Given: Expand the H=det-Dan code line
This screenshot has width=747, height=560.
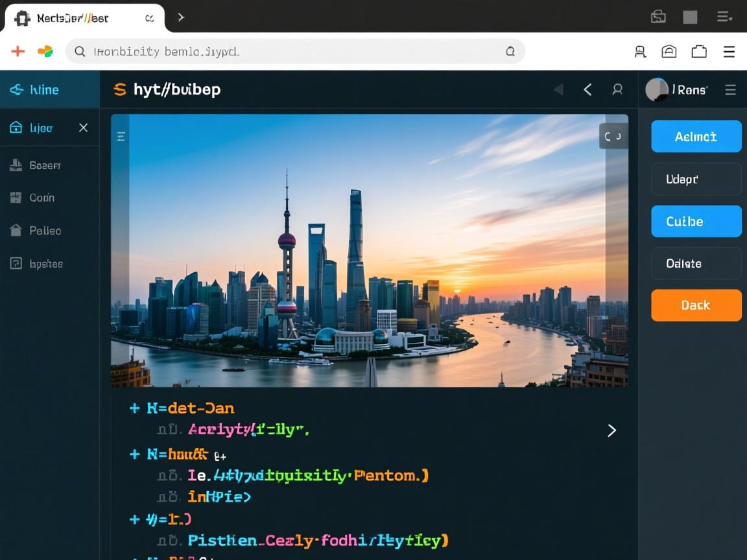Looking at the screenshot, I should click(x=135, y=408).
